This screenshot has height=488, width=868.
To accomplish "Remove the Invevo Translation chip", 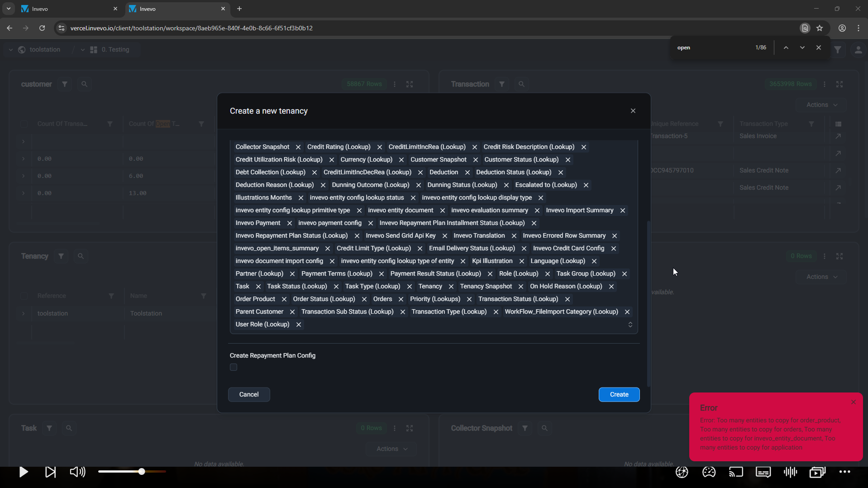I will [514, 236].
